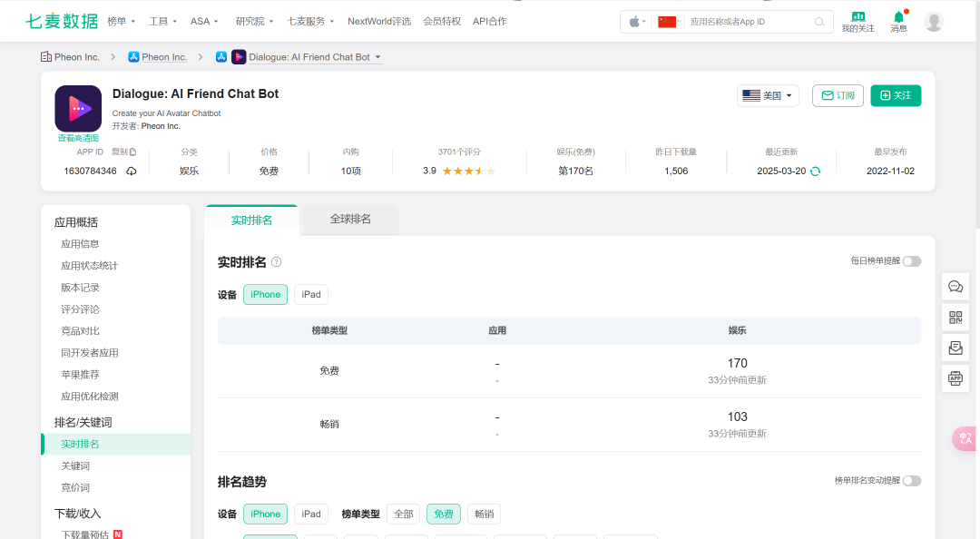This screenshot has width=980, height=539.
Task: Click the refresh icon beside 2025-03-20
Action: (815, 171)
